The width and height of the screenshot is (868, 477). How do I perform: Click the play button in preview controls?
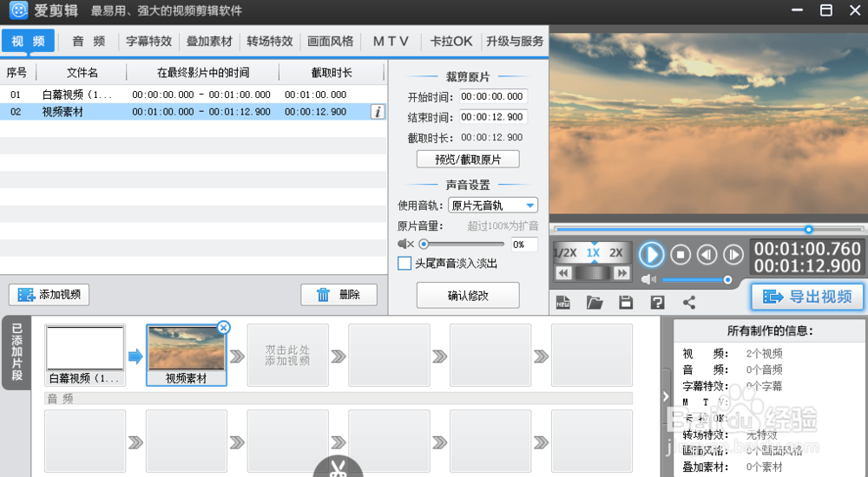coord(651,255)
